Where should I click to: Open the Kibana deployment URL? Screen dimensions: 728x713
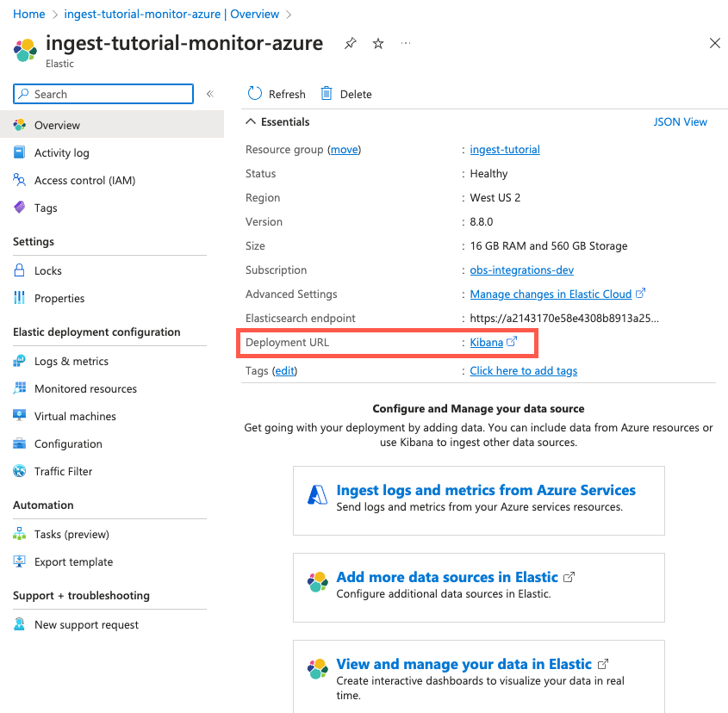pos(488,341)
